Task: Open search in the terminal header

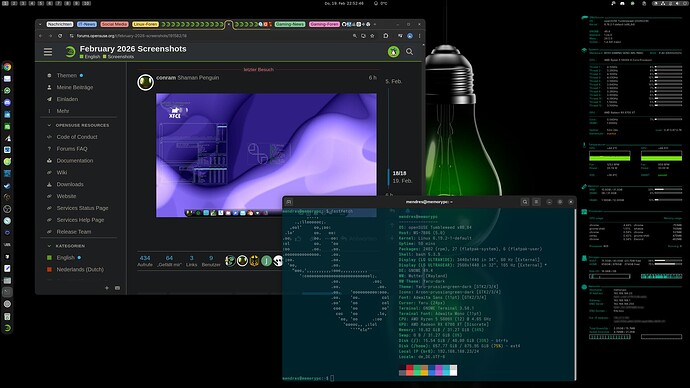Action: [525, 202]
